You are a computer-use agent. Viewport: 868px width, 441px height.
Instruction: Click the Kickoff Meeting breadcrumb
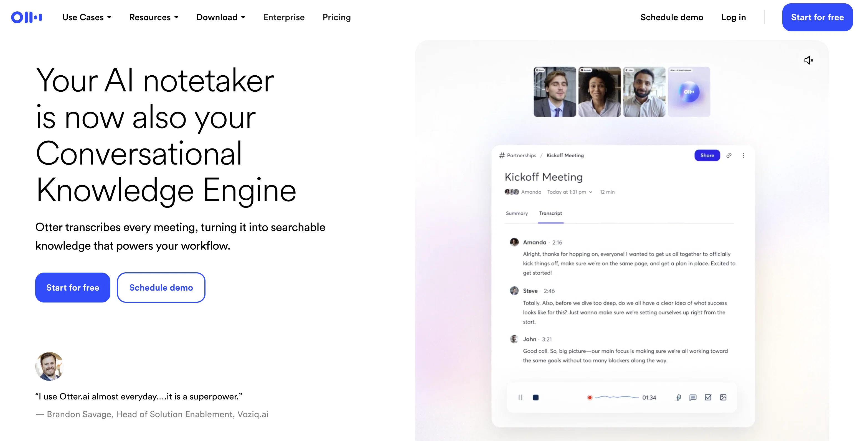click(565, 155)
